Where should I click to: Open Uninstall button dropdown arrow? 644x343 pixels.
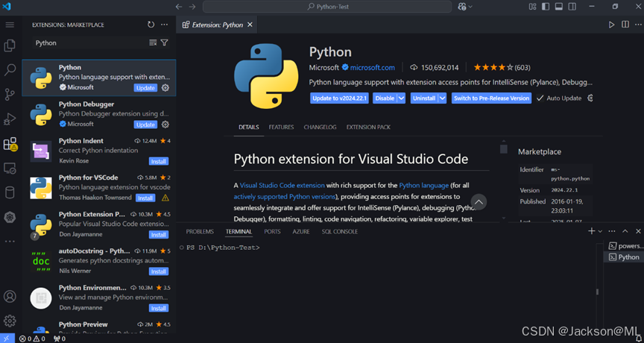click(x=442, y=98)
